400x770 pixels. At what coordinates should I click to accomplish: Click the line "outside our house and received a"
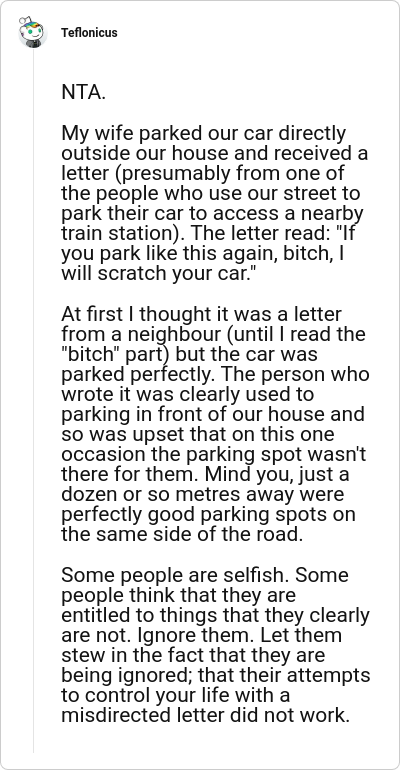click(214, 154)
